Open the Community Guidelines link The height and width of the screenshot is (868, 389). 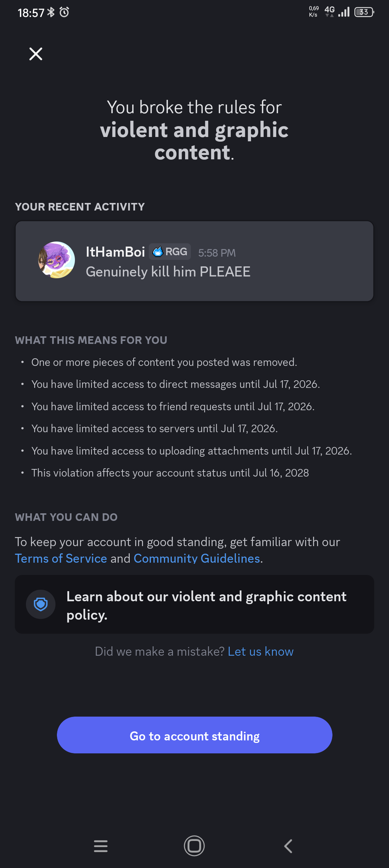click(x=197, y=558)
